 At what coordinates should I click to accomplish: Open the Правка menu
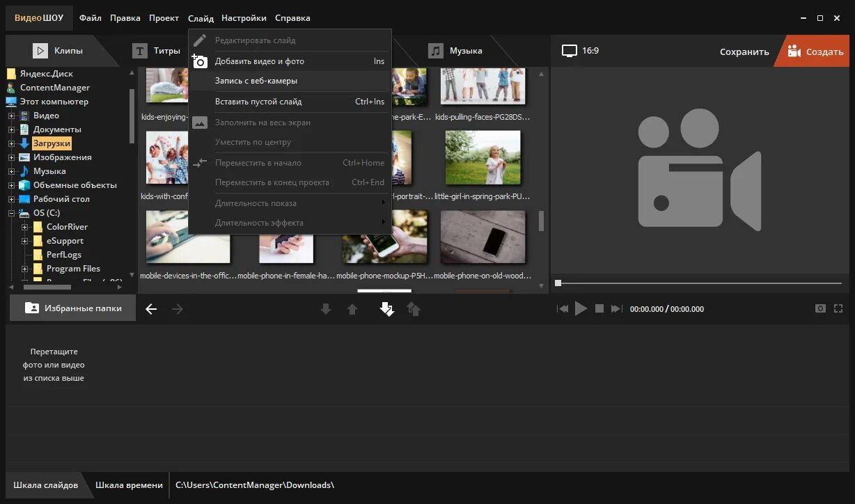125,18
